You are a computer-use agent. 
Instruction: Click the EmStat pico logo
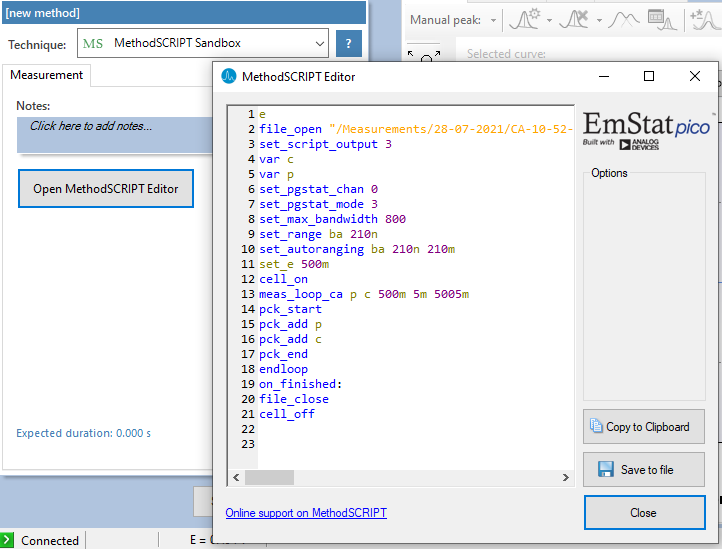click(x=647, y=129)
